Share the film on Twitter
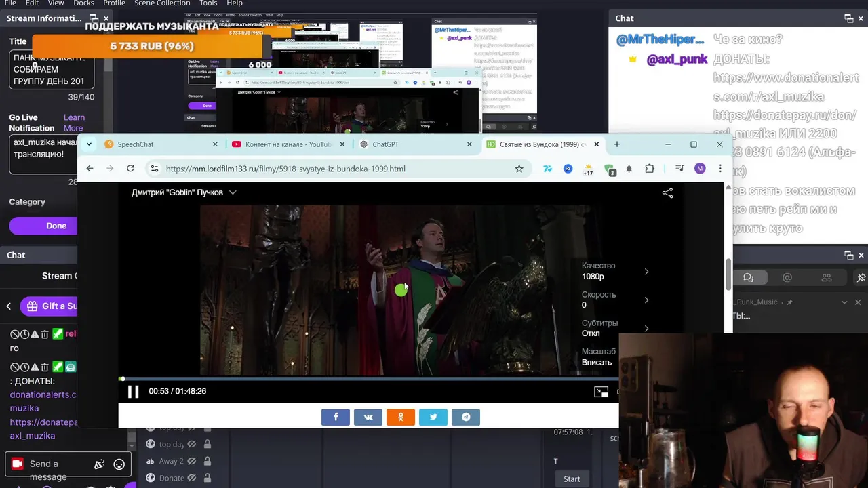This screenshot has width=868, height=488. 433,417
